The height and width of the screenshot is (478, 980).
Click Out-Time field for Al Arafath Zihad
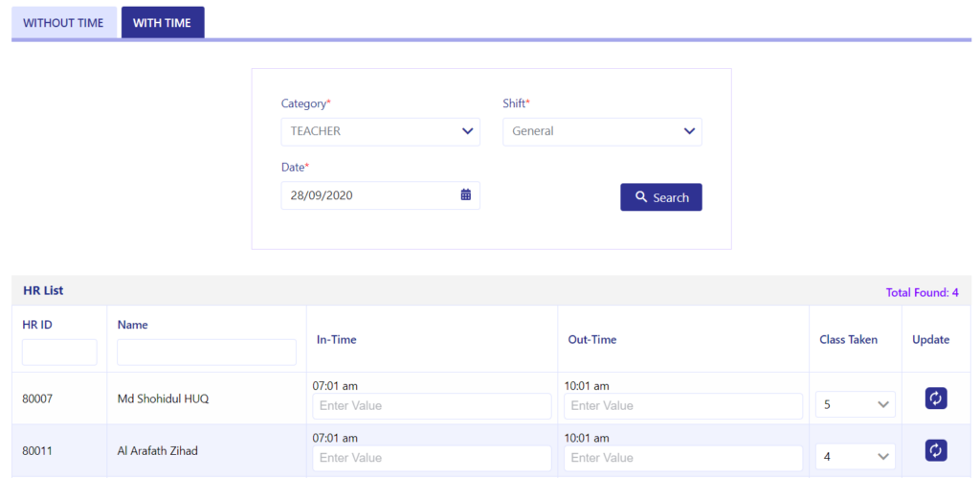(x=683, y=458)
